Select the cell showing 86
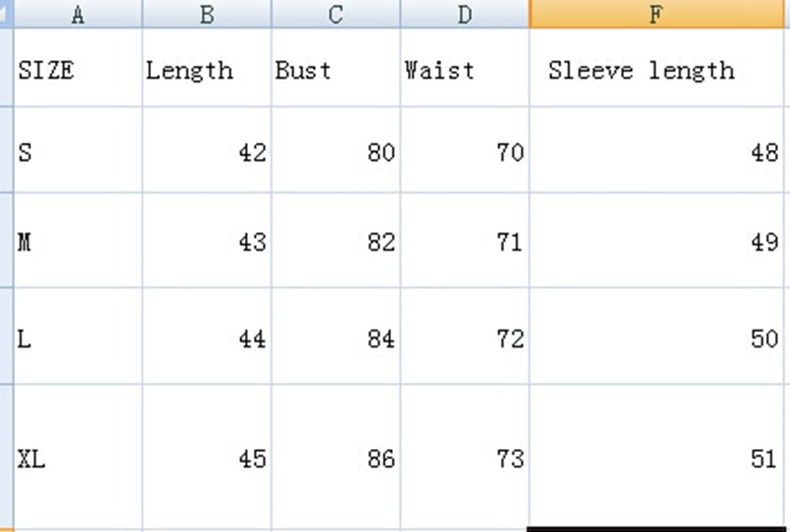The width and height of the screenshot is (790, 532). pos(336,458)
